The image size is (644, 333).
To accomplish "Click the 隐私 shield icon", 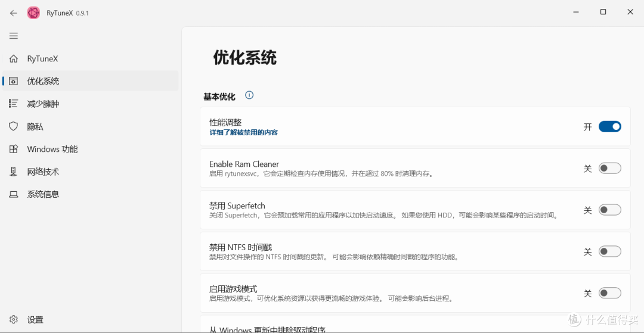I will [14, 126].
